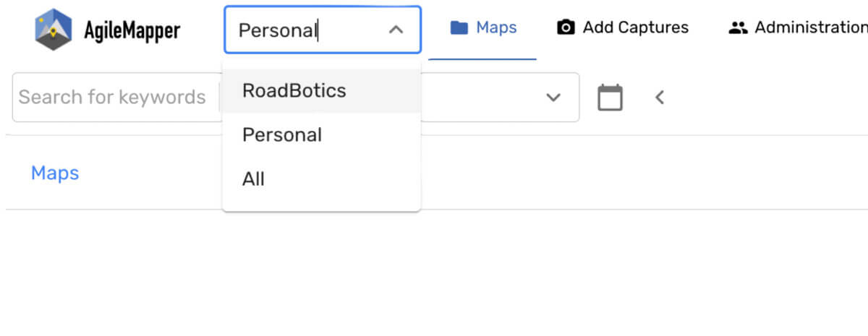Choose RoadBotics from the workspace list

coord(321,91)
